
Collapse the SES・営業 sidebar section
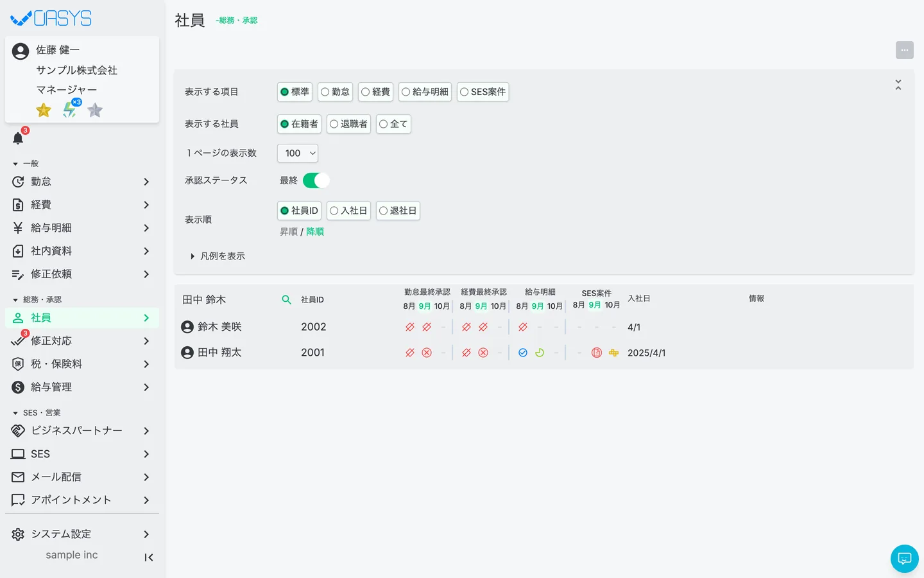click(x=37, y=413)
